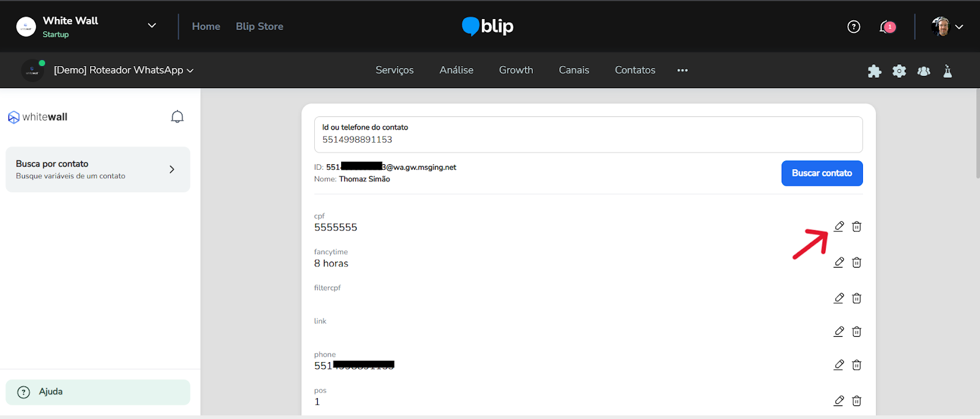
Task: Click the whitewall sidebar bell icon
Action: click(x=177, y=116)
